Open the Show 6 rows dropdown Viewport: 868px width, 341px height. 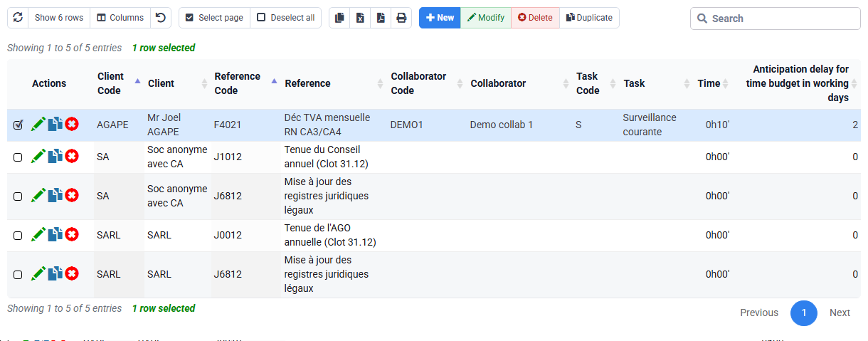point(59,18)
